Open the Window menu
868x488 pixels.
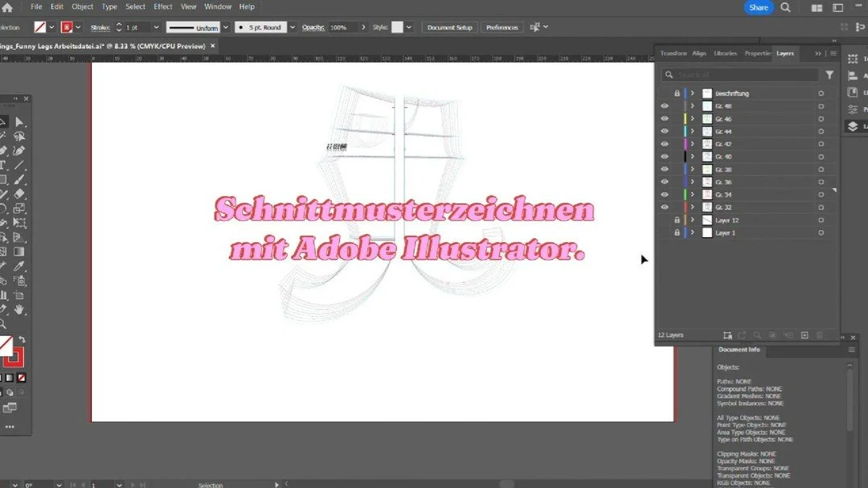click(218, 6)
